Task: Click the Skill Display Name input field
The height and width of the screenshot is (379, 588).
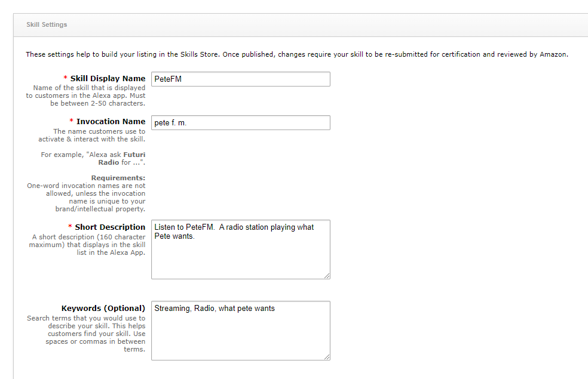Action: pos(240,79)
